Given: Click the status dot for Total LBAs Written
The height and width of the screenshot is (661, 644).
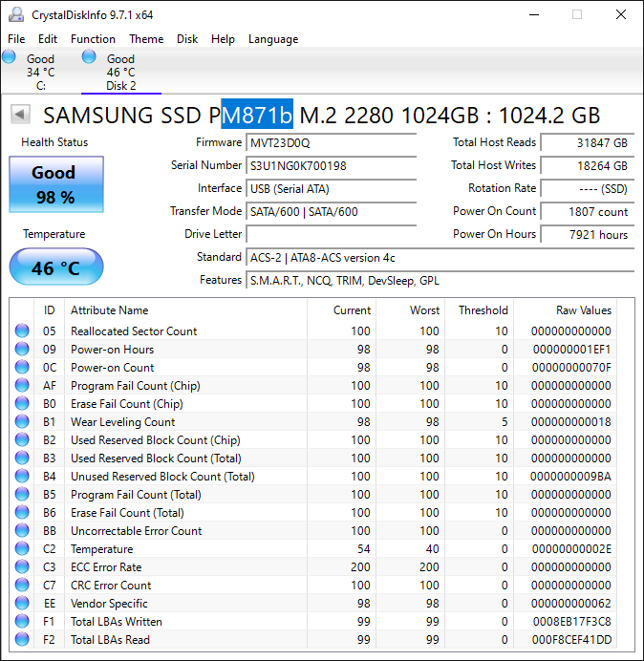Looking at the screenshot, I should [22, 621].
